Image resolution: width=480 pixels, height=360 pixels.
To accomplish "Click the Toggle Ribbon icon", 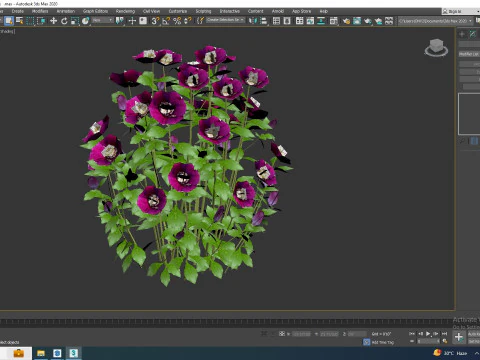I will [300, 21].
